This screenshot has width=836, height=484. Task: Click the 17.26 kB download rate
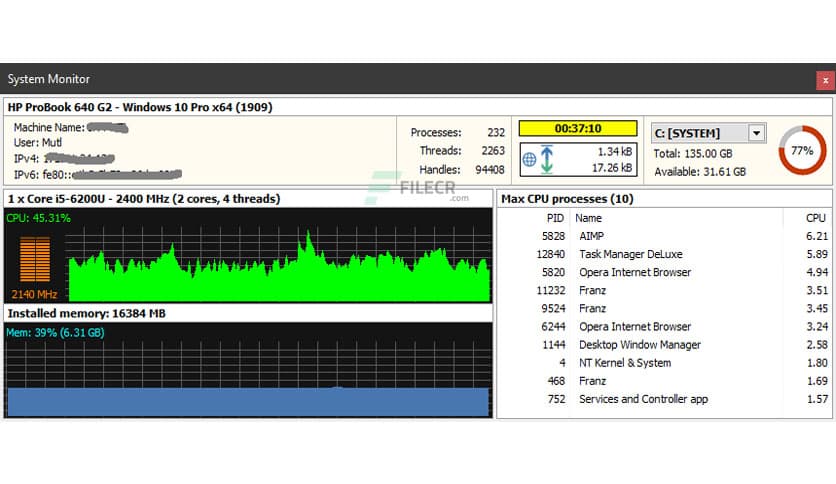(612, 168)
